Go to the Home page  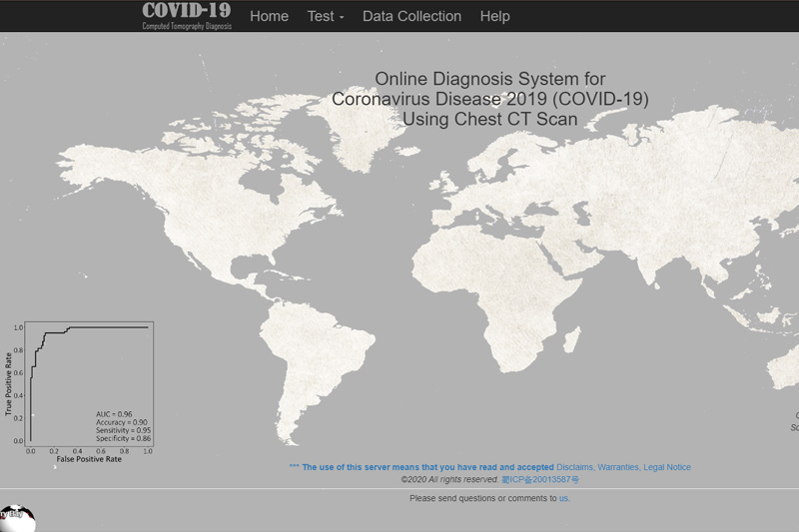click(269, 16)
